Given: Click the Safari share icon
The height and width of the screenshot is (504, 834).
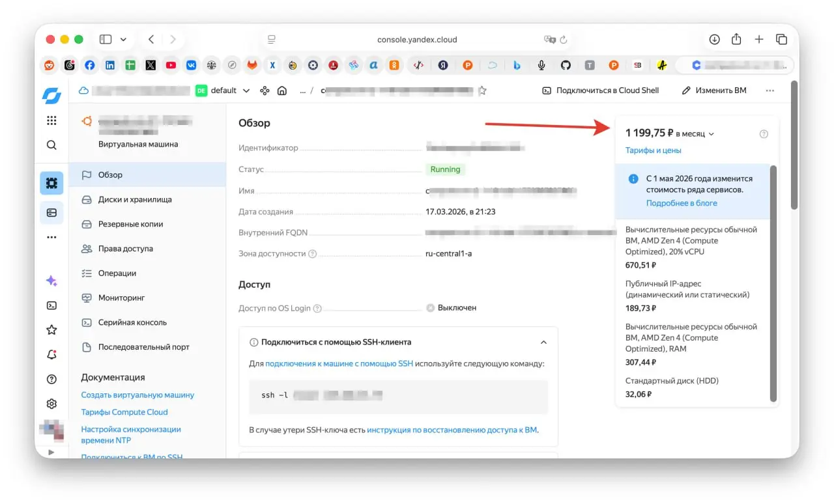Looking at the screenshot, I should click(x=736, y=40).
